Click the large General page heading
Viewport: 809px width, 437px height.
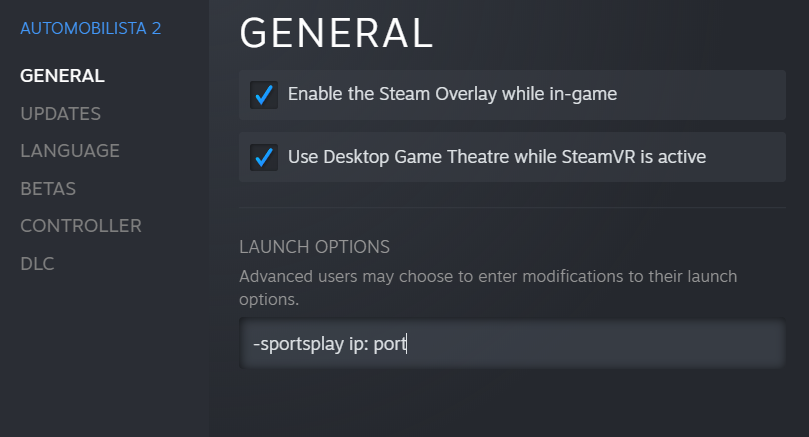tap(336, 32)
